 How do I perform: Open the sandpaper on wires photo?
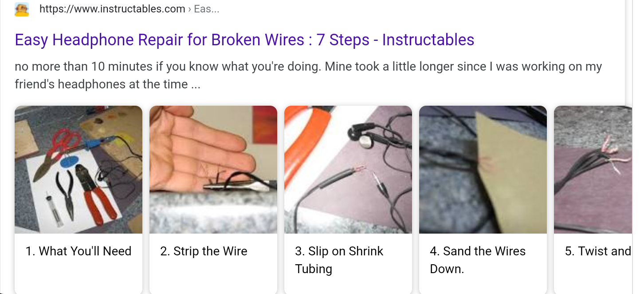(483, 170)
